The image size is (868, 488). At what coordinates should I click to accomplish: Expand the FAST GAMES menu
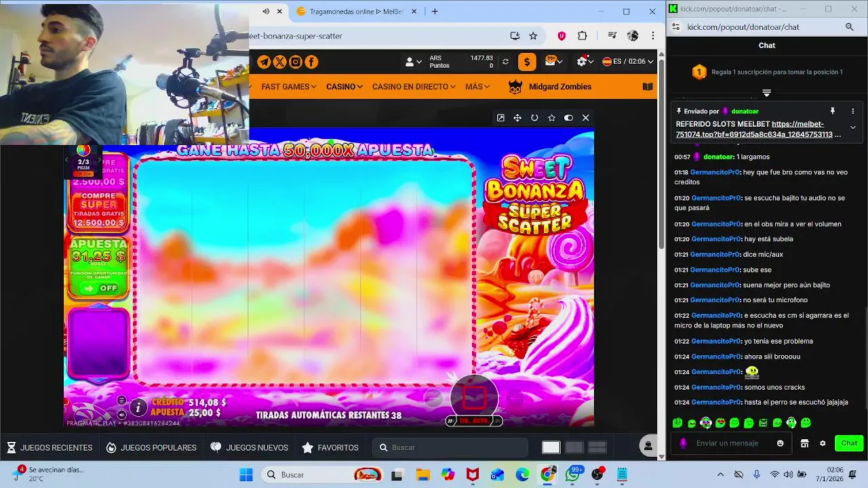pos(289,87)
